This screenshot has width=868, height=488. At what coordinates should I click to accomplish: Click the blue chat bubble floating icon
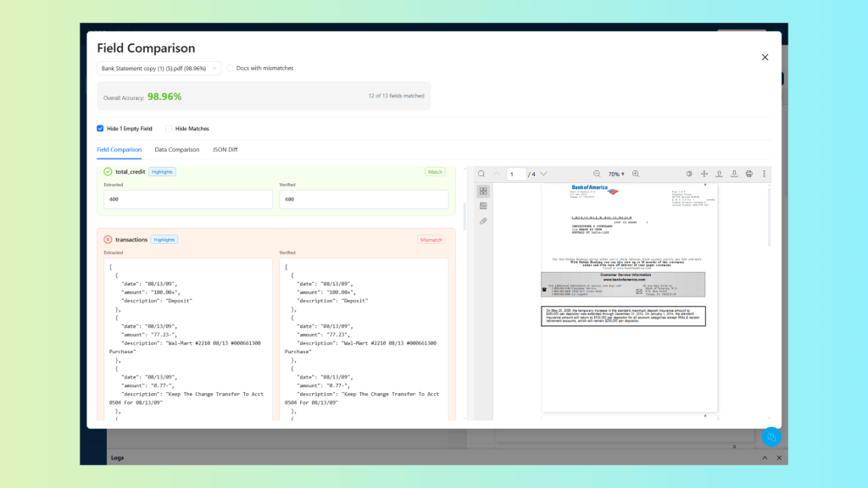(x=771, y=437)
